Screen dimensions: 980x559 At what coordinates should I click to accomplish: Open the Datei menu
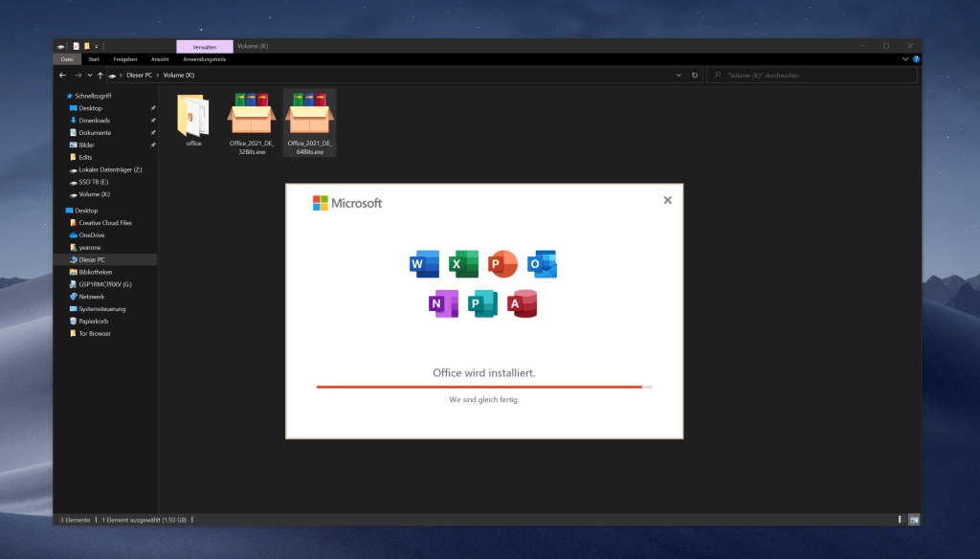coord(67,59)
